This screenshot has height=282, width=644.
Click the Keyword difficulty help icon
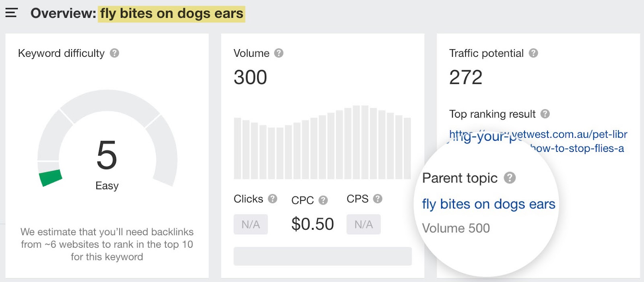(114, 53)
